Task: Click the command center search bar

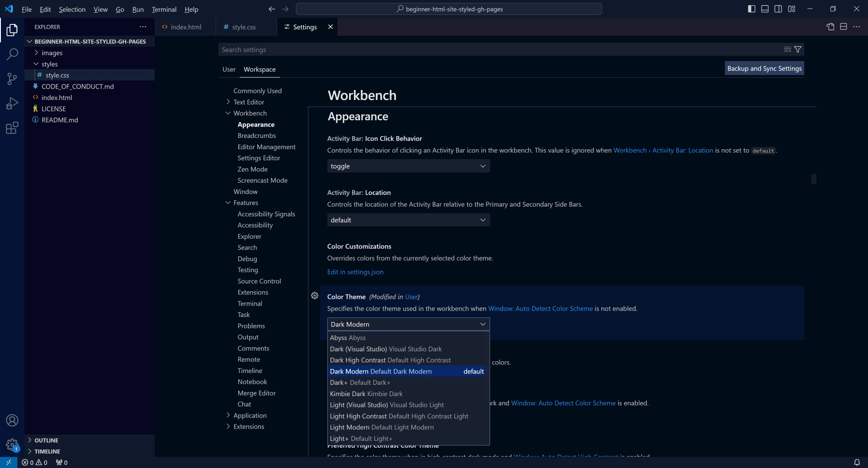Action: click(449, 9)
